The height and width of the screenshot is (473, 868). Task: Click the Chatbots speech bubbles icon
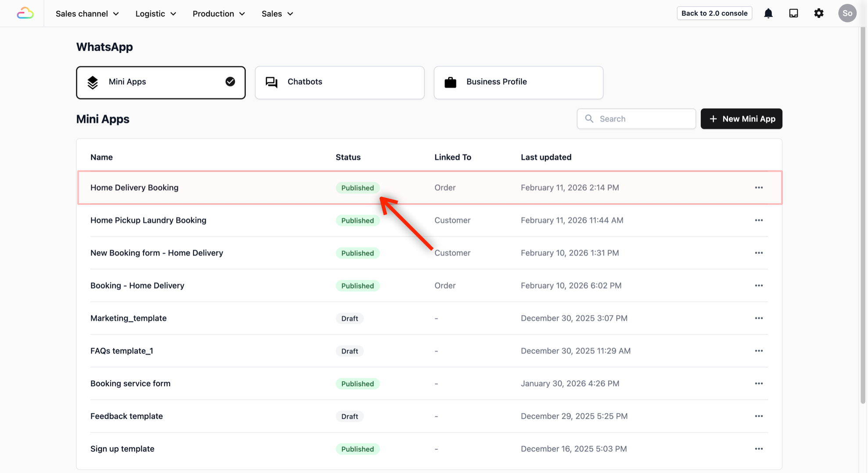pyautogui.click(x=272, y=82)
